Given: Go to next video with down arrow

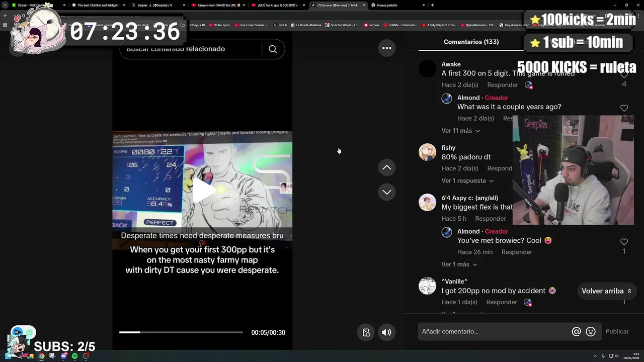Looking at the screenshot, I should coord(387,192).
